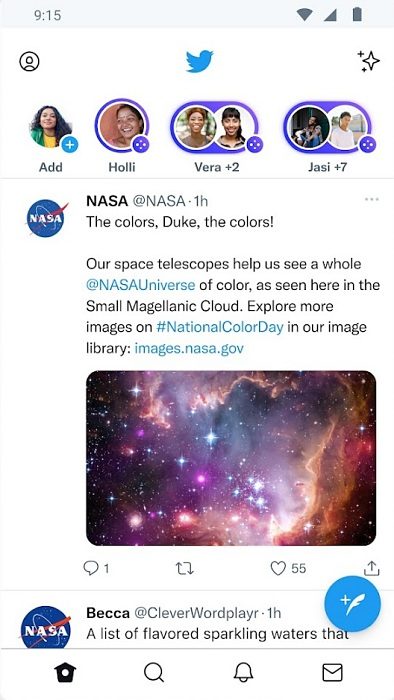Compose a new tweet with the feather button

(x=353, y=604)
